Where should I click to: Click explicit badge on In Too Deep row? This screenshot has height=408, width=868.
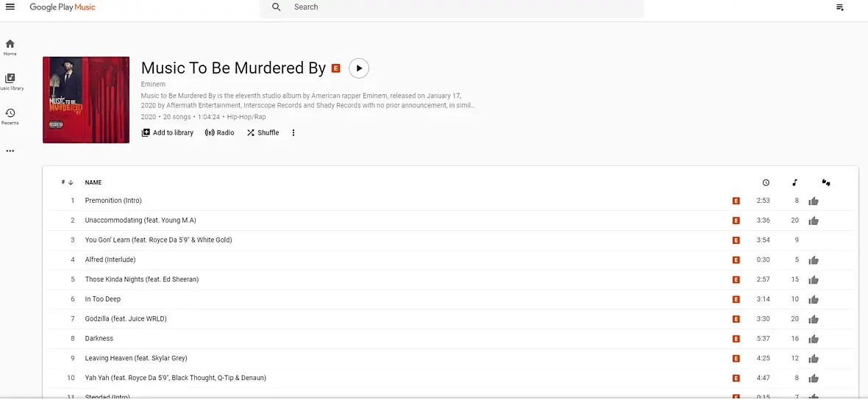coord(736,299)
